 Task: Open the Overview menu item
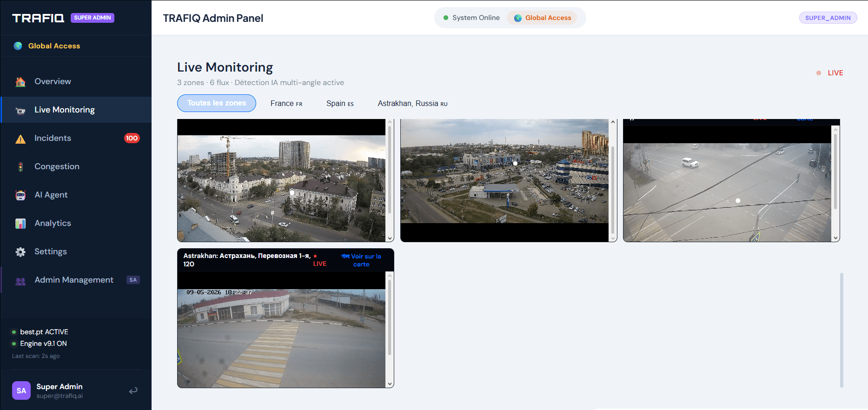pos(76,81)
